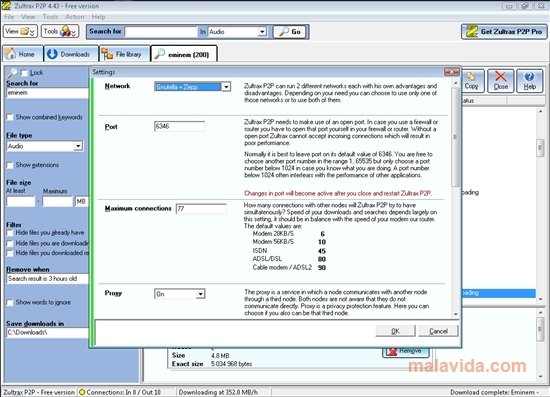
Task: Click the Get Zultrax P2P Pro button
Action: coord(504,32)
